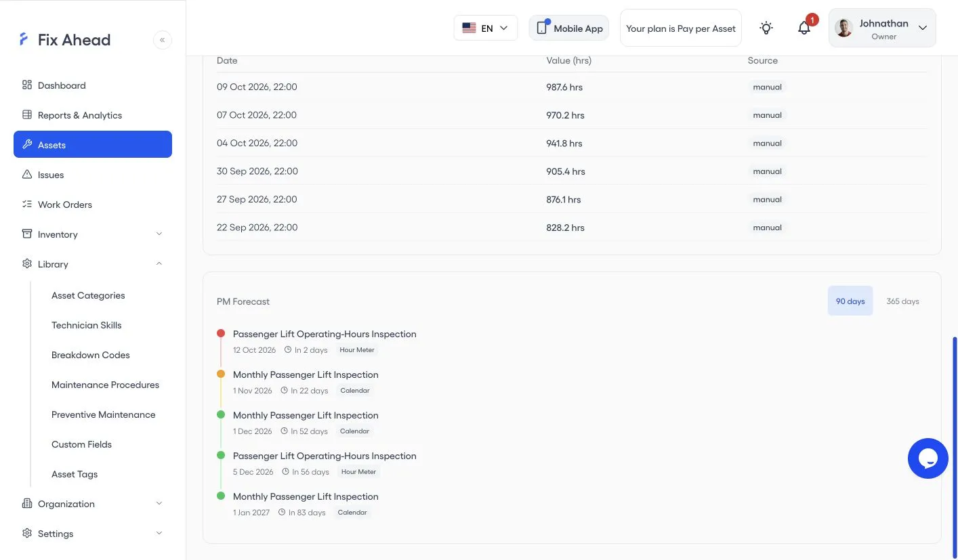The width and height of the screenshot is (958, 560).
Task: Collapse the Library section chevron
Action: pos(159,264)
